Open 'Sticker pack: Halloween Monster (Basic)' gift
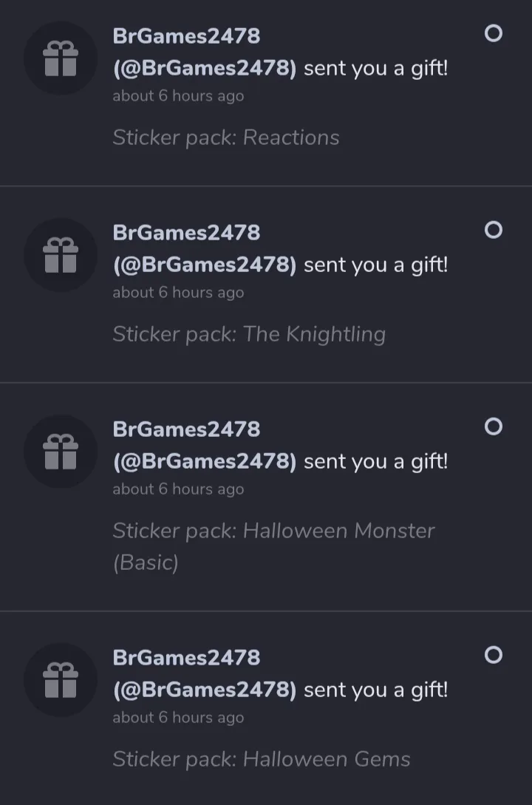The height and width of the screenshot is (805, 532). [x=273, y=531]
